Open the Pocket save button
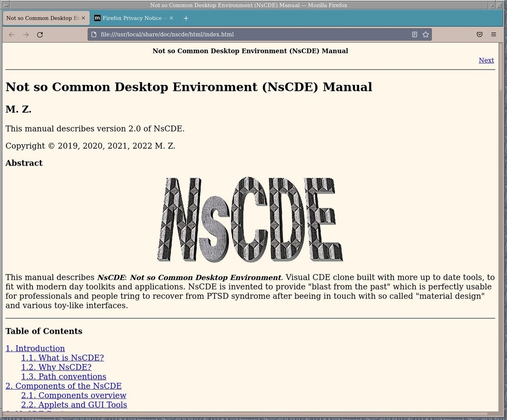The width and height of the screenshot is (507, 420). pos(480,35)
